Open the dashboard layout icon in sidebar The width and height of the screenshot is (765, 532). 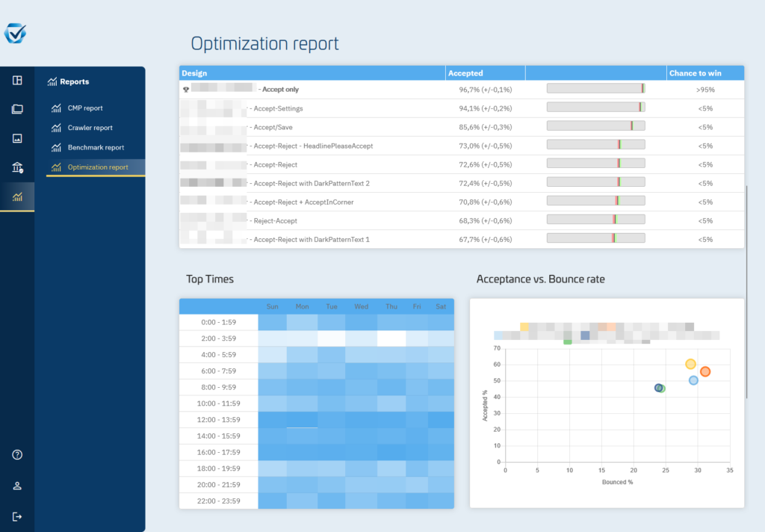tap(17, 80)
